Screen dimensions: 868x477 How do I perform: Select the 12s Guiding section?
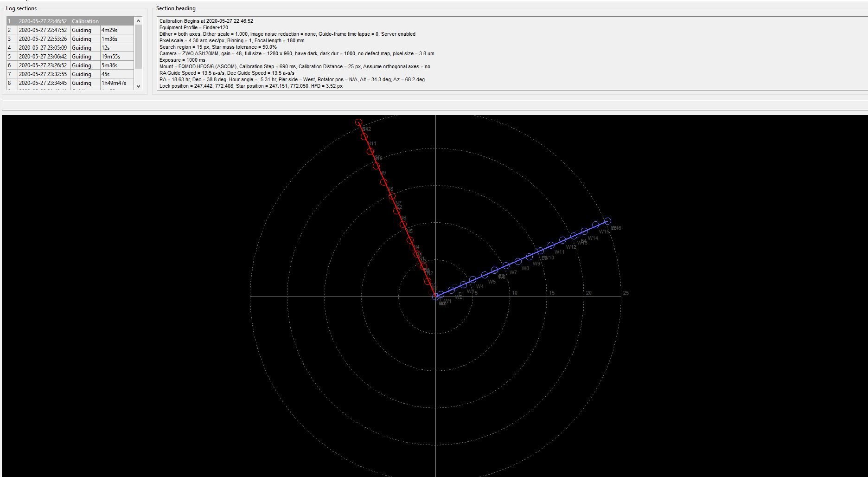tap(70, 48)
